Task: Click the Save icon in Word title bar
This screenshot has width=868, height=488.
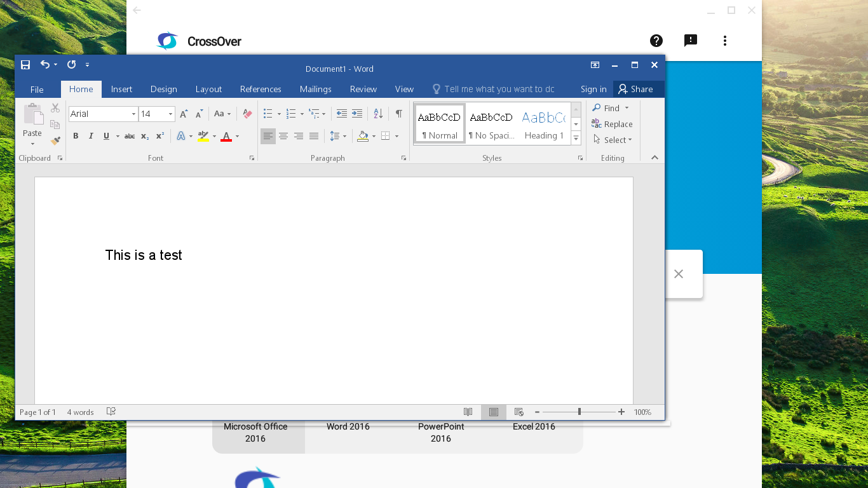Action: click(25, 65)
